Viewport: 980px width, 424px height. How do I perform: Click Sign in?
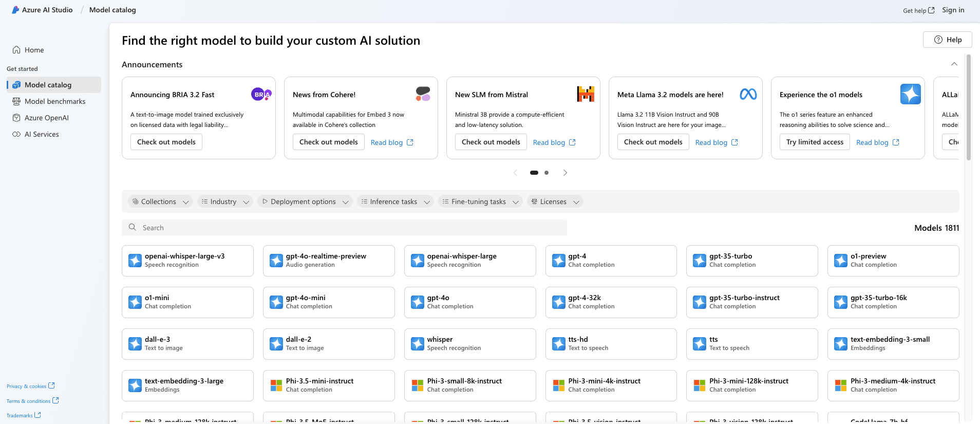953,10
